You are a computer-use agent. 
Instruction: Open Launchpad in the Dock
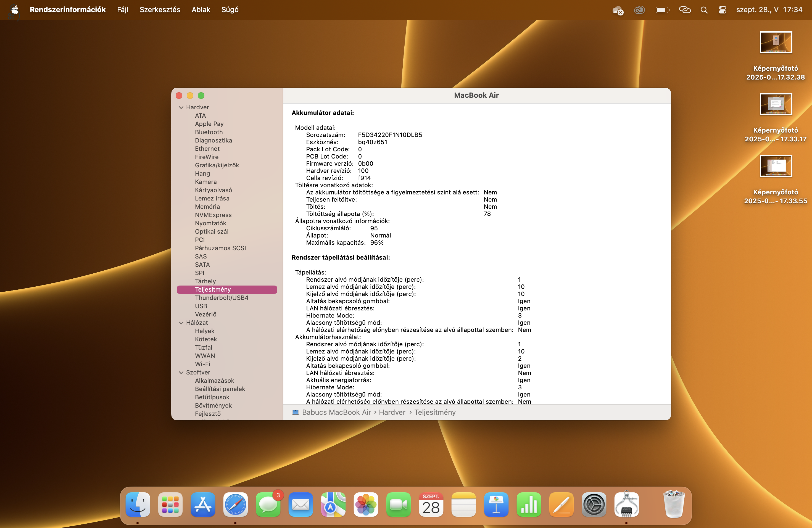(170, 505)
